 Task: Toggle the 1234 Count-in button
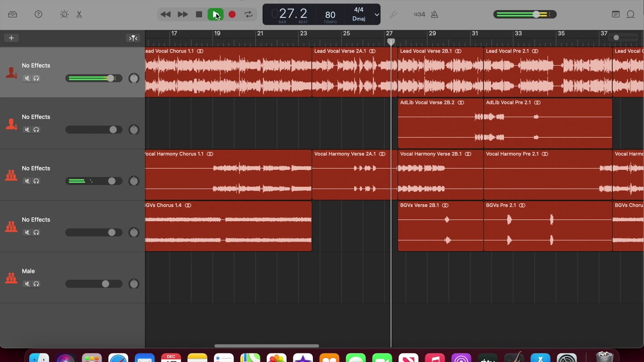(419, 15)
